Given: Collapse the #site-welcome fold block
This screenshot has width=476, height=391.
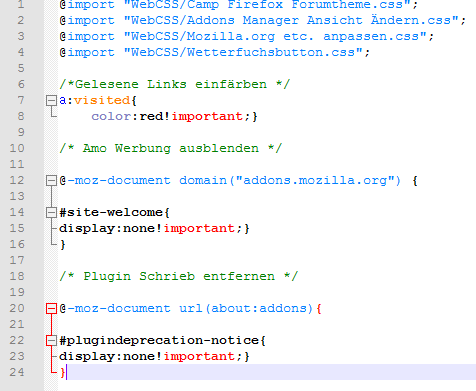Looking at the screenshot, I should tap(51, 212).
